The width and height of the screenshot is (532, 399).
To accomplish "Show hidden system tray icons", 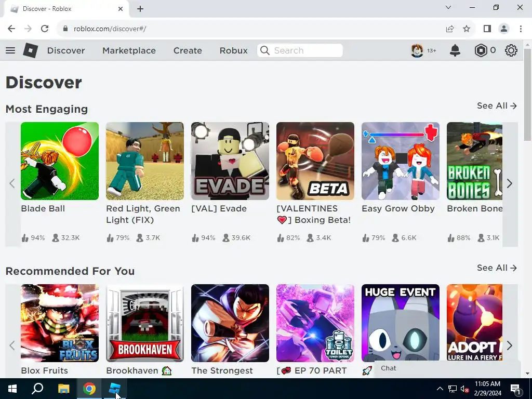I will tap(440, 389).
